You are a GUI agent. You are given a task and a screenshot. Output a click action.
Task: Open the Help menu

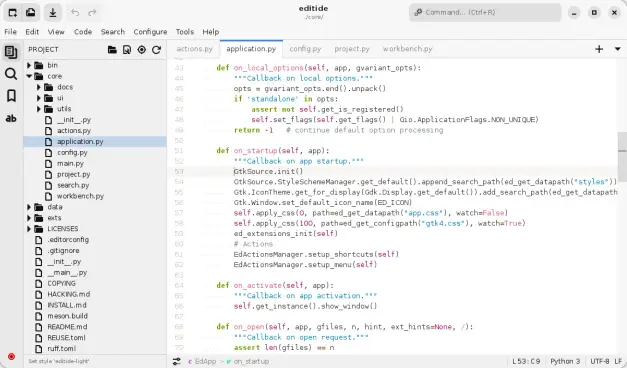(x=211, y=32)
